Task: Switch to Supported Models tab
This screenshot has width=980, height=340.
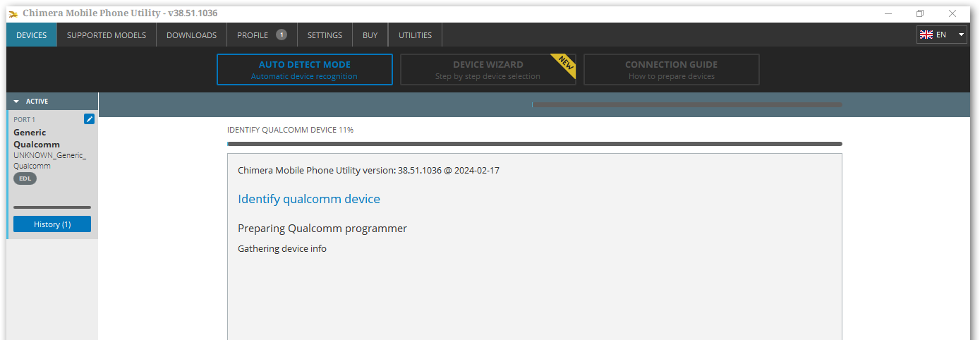Action: pos(107,35)
